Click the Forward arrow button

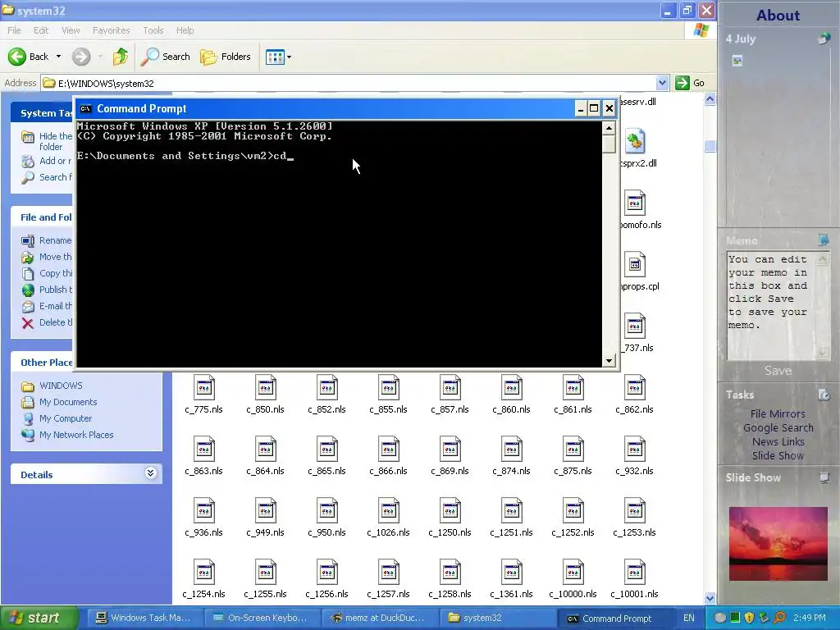click(81, 57)
